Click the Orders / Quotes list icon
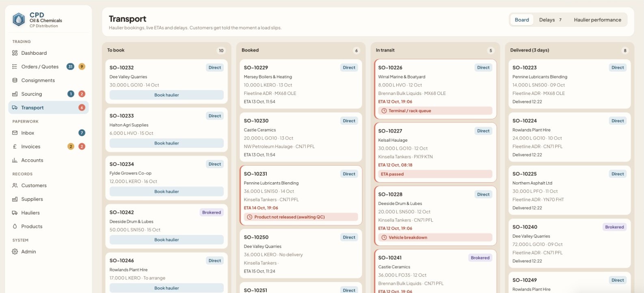The image size is (644, 293). point(15,67)
